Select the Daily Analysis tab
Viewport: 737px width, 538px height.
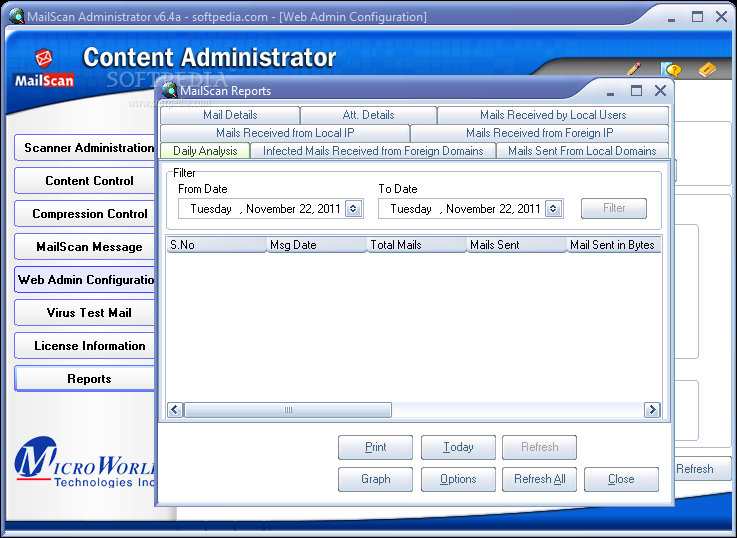[205, 151]
